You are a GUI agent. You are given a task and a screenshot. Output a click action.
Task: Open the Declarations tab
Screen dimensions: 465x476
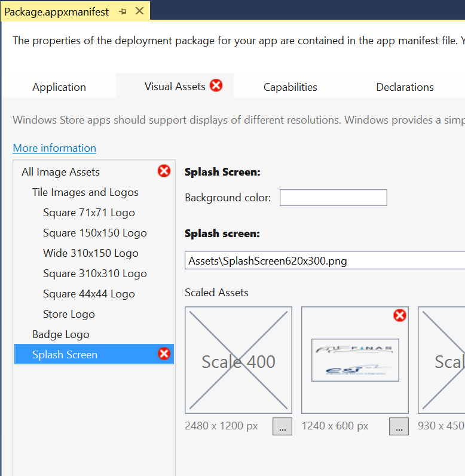click(x=405, y=87)
